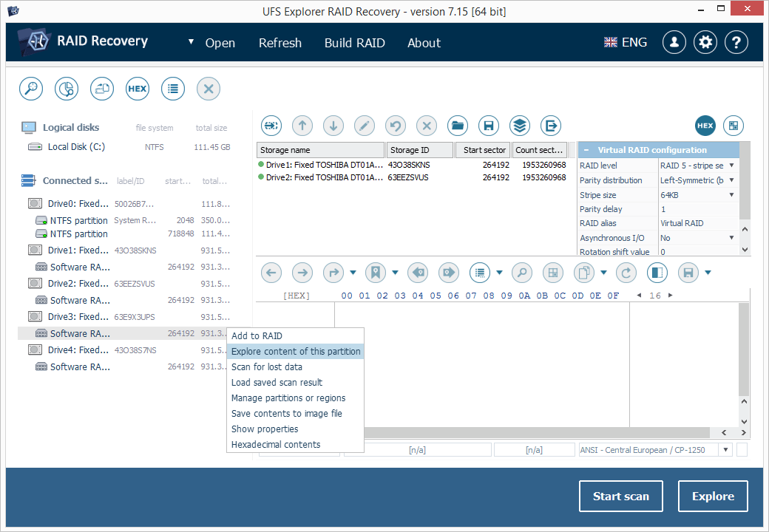The width and height of the screenshot is (769, 532).
Task: Click the magnifier scan icon in top toolbar
Action: [x=31, y=89]
